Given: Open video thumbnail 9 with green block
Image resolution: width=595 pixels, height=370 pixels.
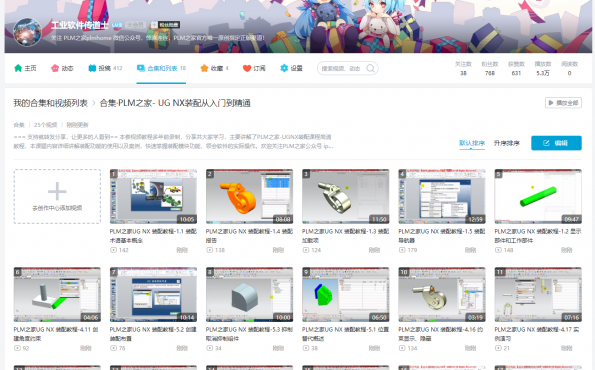Looking at the screenshot, I should (x=346, y=294).
